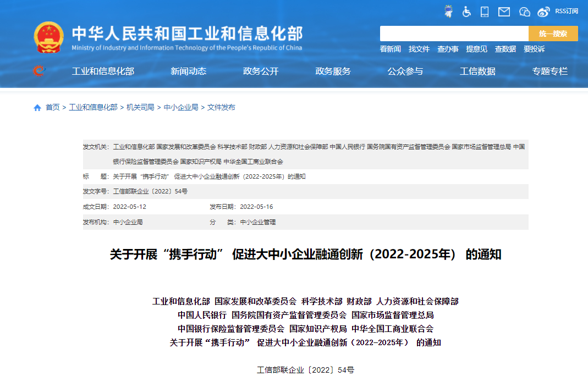The height and width of the screenshot is (382, 588).
Task: Click the 成文日期 value 2022-05-12
Action: click(130, 207)
